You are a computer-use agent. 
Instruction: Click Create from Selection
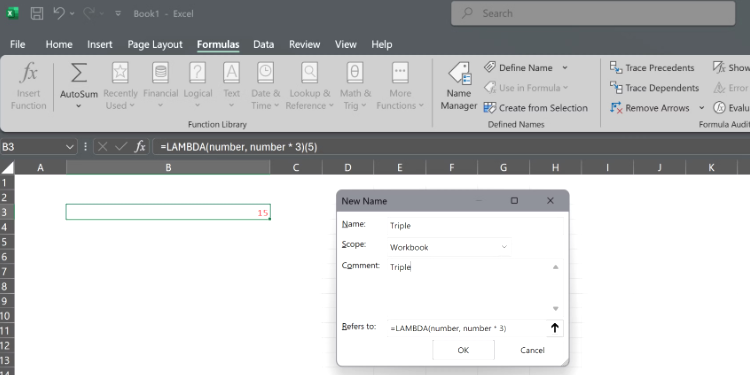click(536, 108)
